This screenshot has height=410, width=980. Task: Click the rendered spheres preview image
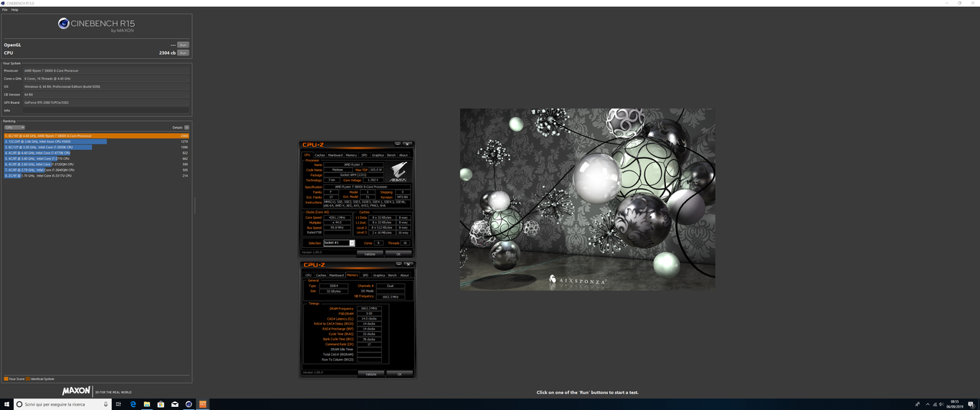pos(587,199)
